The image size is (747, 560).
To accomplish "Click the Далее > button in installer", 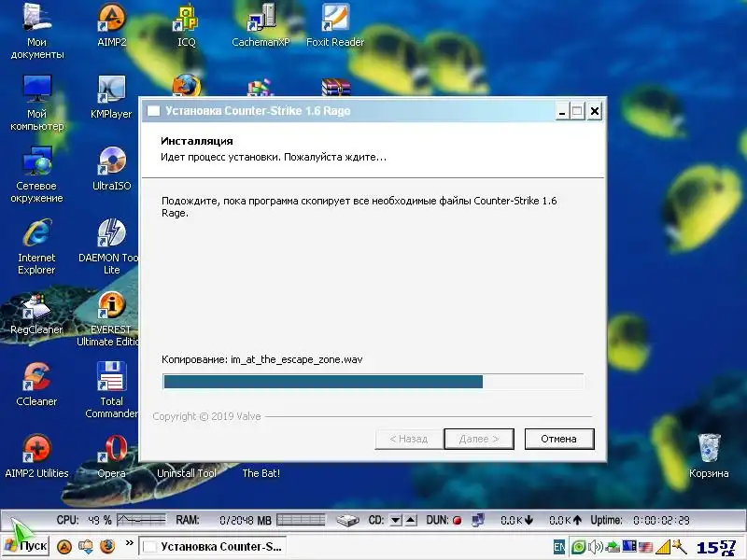I will pyautogui.click(x=479, y=439).
